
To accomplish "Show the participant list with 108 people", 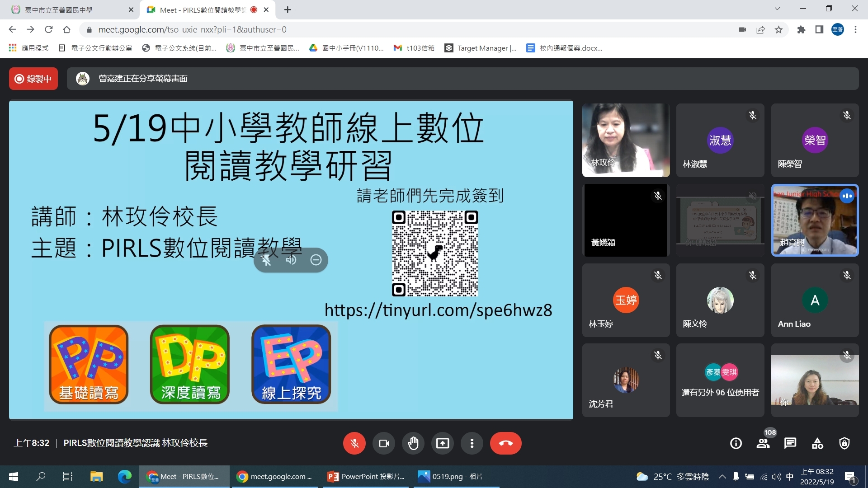I will pyautogui.click(x=763, y=443).
